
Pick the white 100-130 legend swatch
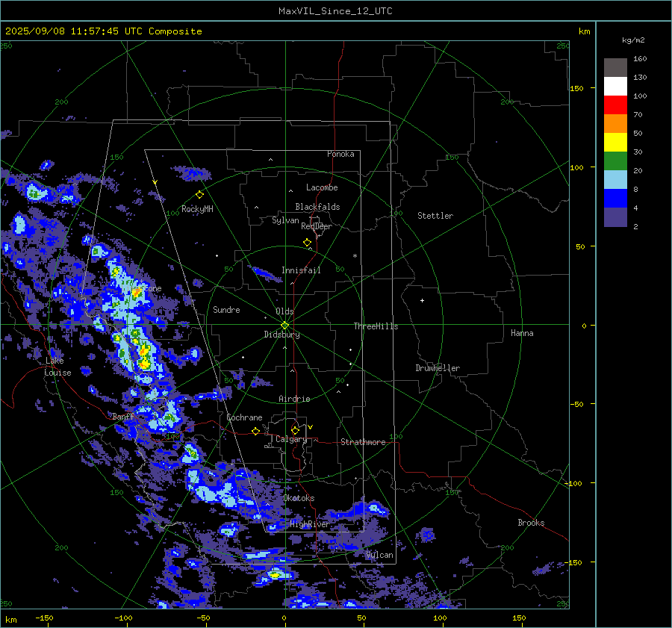[x=615, y=86]
